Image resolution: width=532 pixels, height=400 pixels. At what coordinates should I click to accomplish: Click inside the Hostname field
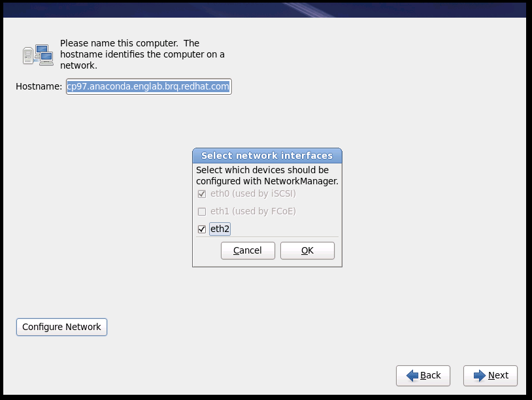coord(148,86)
